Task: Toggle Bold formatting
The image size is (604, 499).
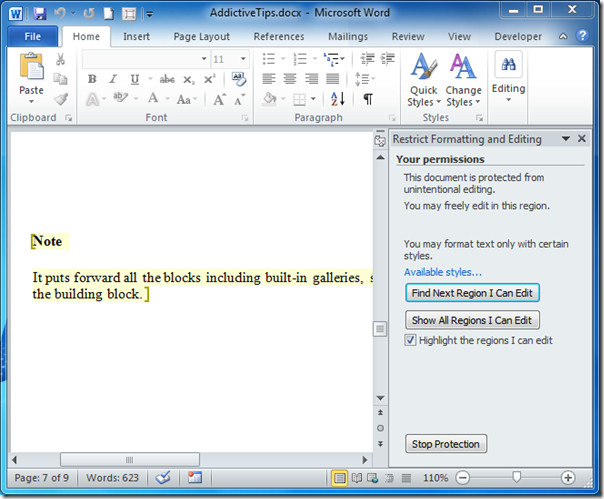Action: click(92, 79)
